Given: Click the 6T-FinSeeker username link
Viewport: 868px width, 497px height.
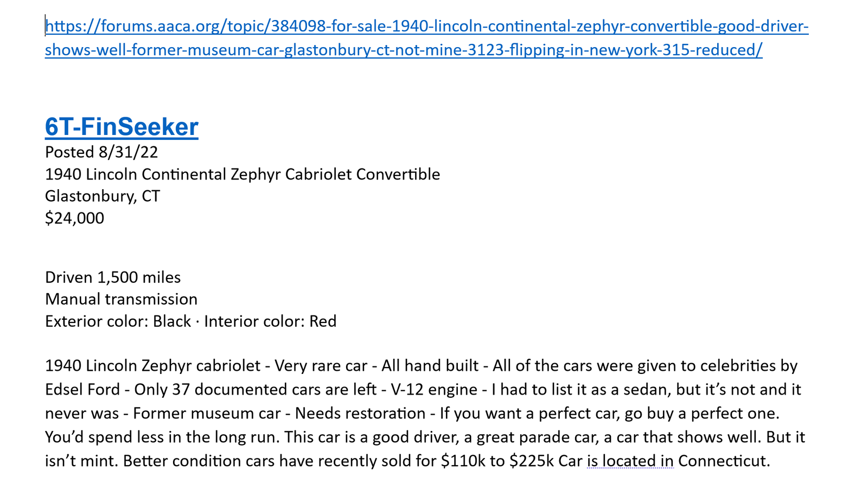Looking at the screenshot, I should pyautogui.click(x=122, y=127).
